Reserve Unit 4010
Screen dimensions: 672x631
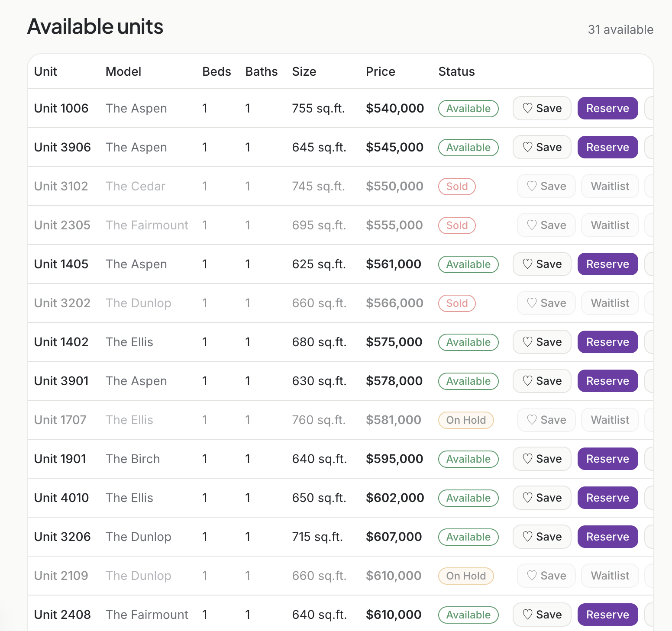click(x=607, y=498)
